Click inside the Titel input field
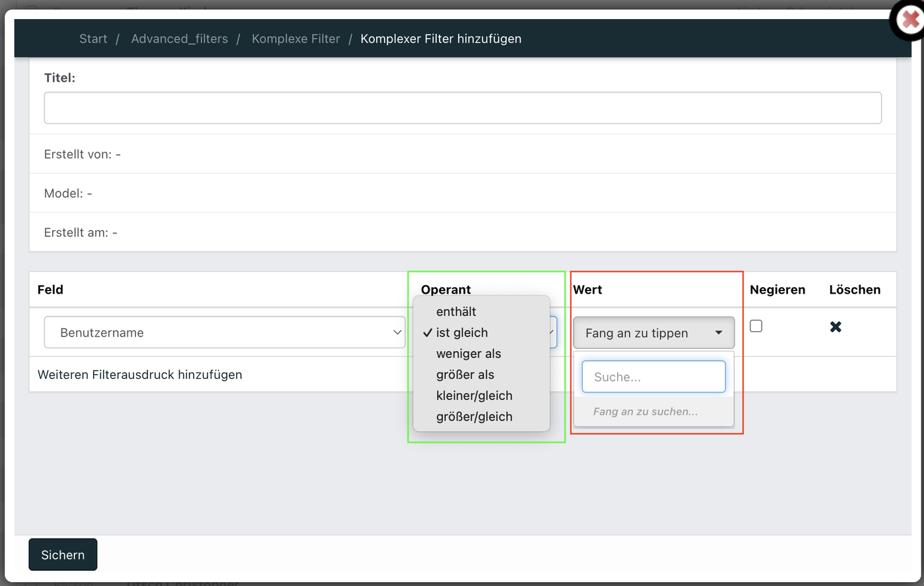The image size is (924, 586). 462,107
